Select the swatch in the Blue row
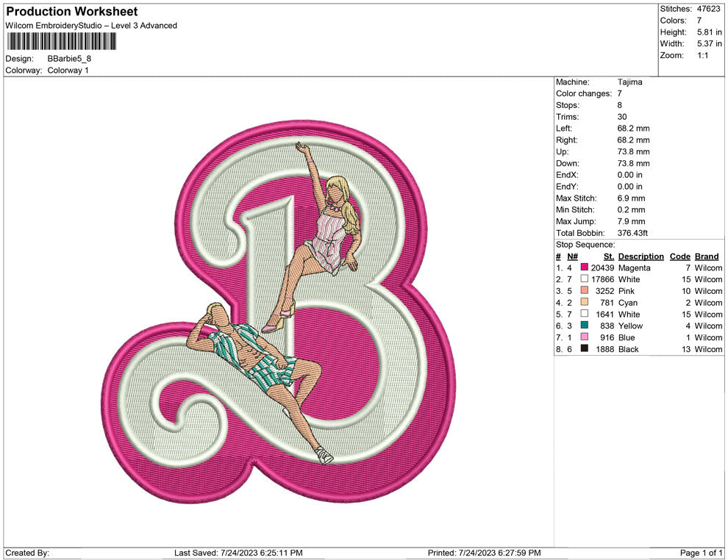728x560 pixels. pos(585,338)
